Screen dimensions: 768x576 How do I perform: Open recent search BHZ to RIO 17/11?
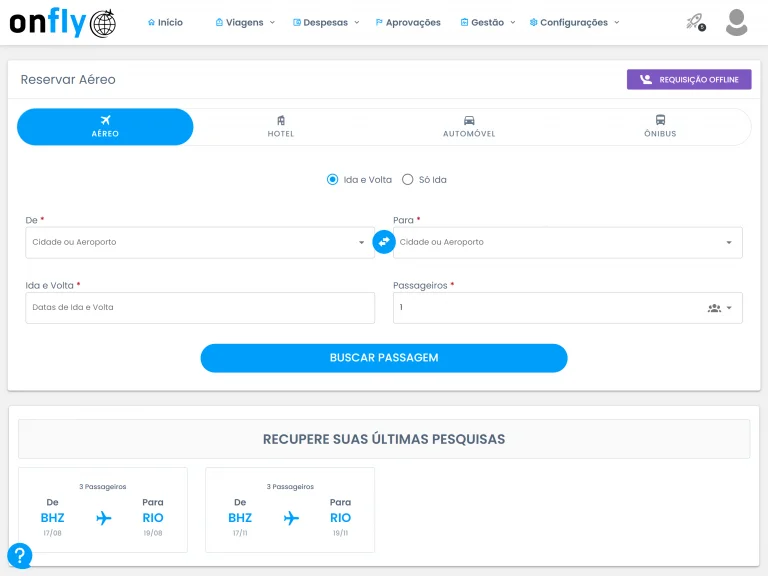[290, 510]
